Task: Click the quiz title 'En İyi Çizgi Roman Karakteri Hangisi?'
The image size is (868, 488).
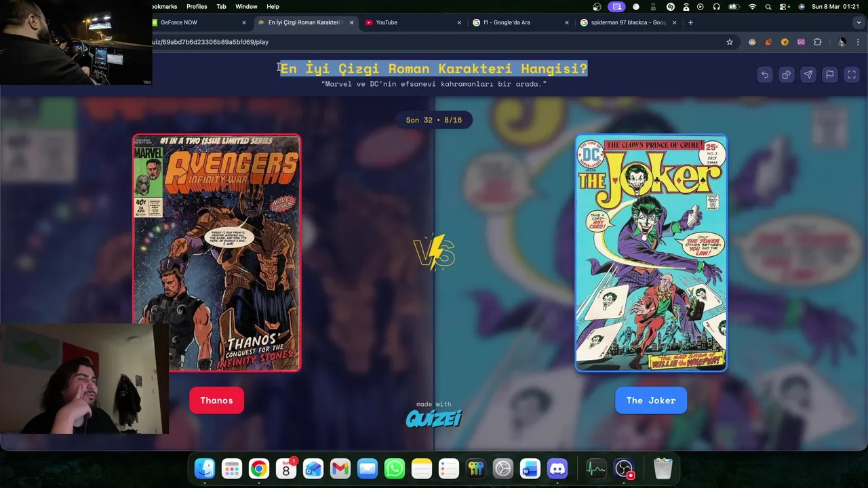Action: click(x=434, y=68)
